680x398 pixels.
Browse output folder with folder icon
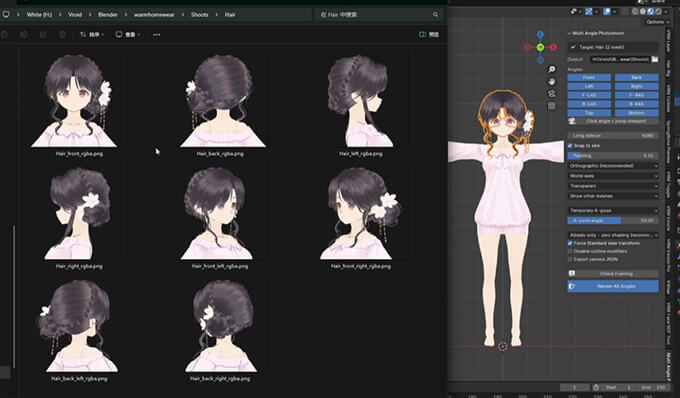click(x=655, y=59)
